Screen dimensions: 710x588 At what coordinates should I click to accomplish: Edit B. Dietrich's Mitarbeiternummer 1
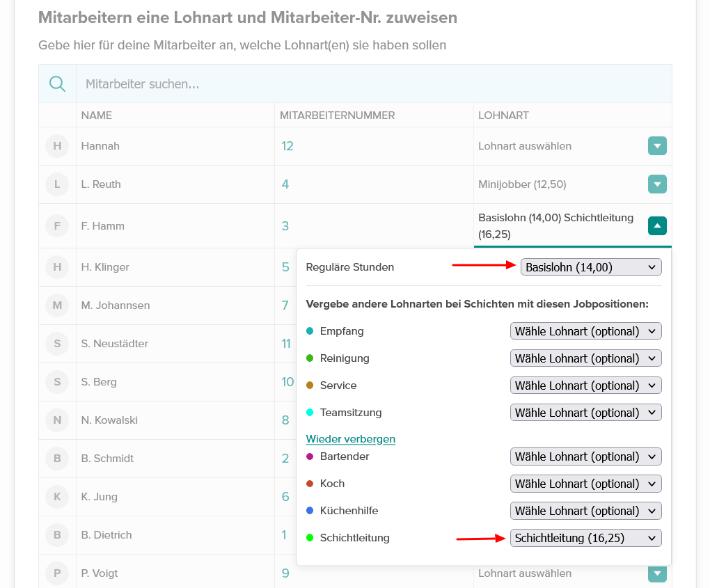coord(284,534)
